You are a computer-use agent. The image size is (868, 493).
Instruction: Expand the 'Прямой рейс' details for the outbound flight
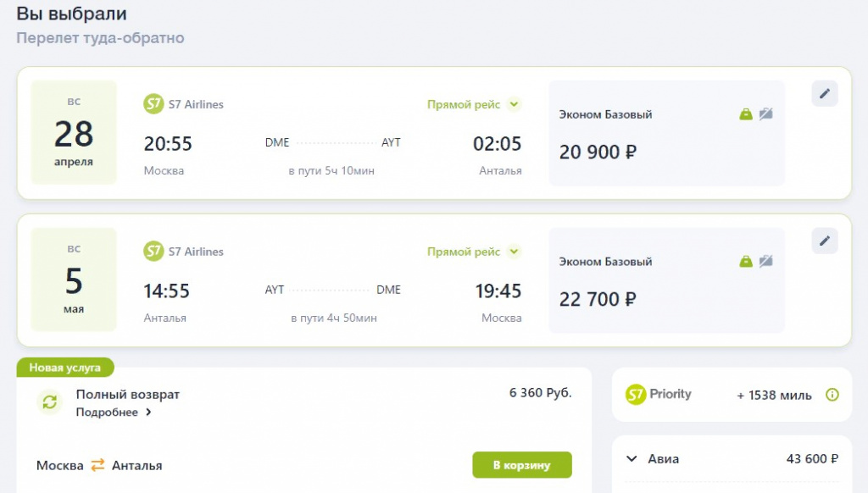click(514, 105)
